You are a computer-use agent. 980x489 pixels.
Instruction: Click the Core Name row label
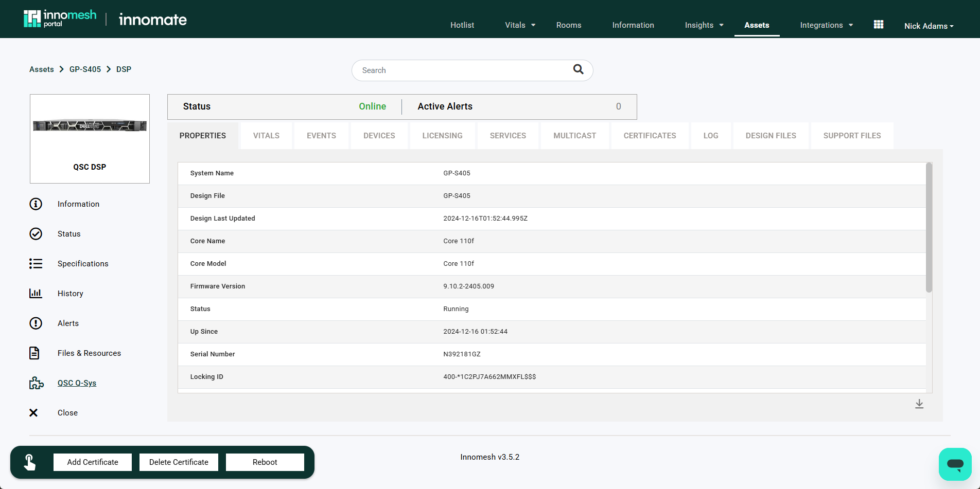click(x=207, y=241)
